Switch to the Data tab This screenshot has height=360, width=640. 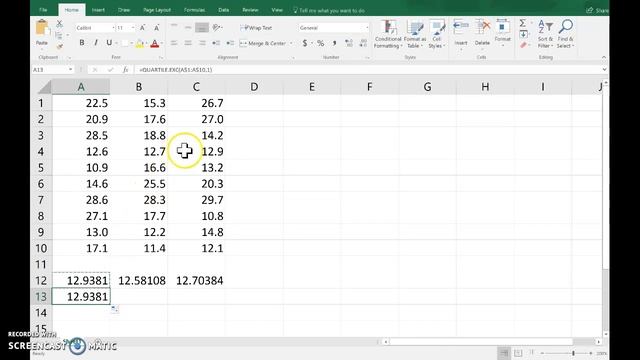(x=223, y=10)
